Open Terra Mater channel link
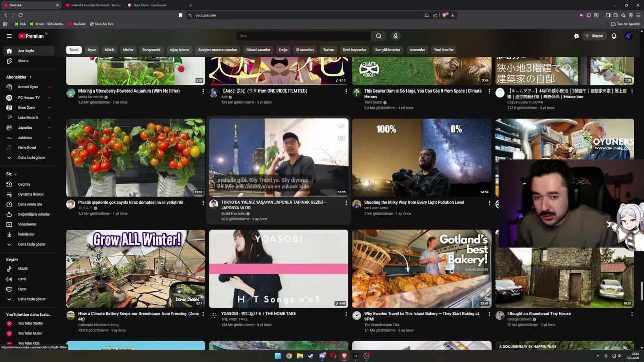The image size is (644, 362). pyautogui.click(x=373, y=102)
